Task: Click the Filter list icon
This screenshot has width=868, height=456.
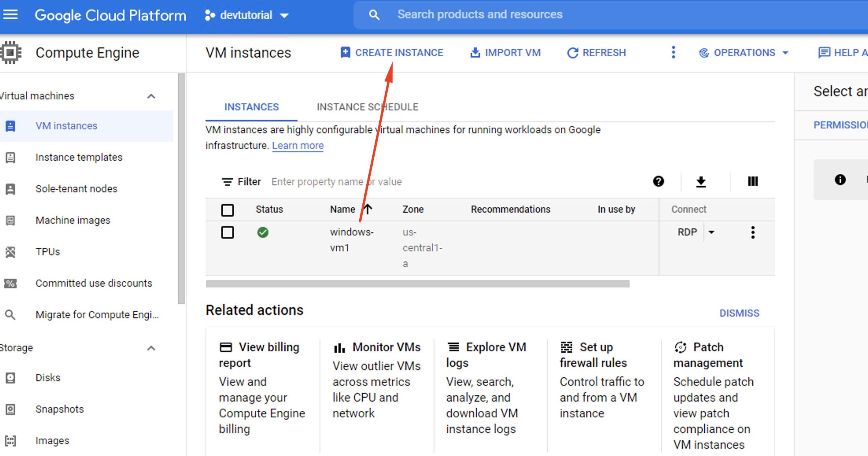Action: click(227, 182)
